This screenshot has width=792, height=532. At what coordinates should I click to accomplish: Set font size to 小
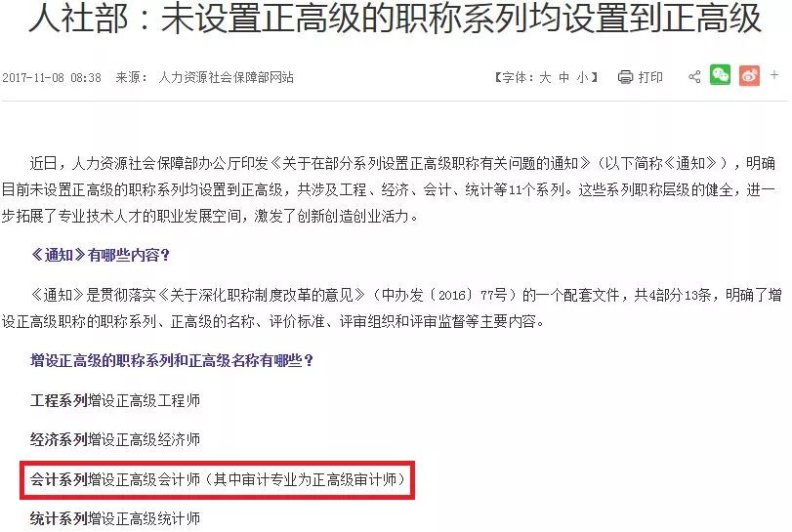[582, 77]
